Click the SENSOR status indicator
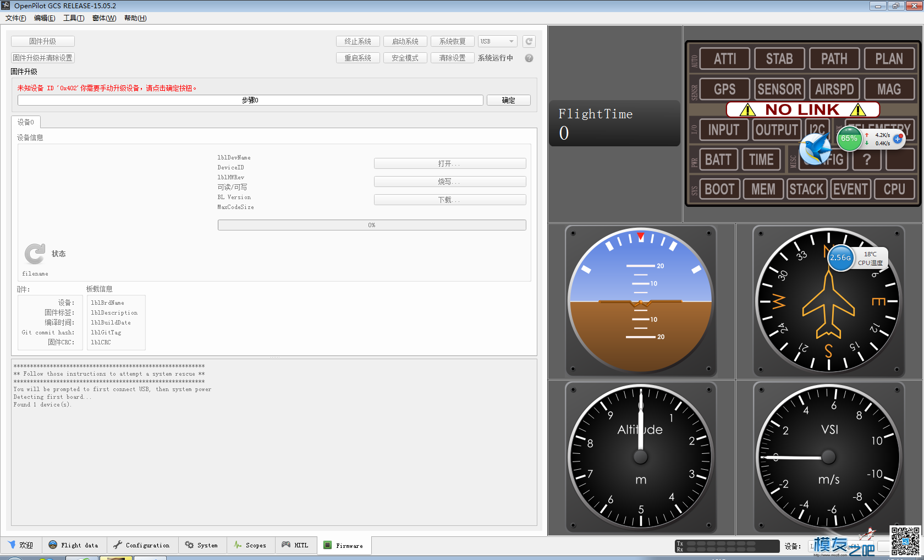This screenshot has height=560, width=924. click(779, 89)
